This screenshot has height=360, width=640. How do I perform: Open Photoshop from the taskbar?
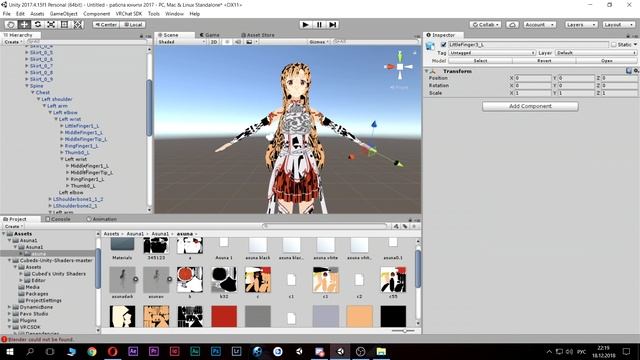point(216,351)
